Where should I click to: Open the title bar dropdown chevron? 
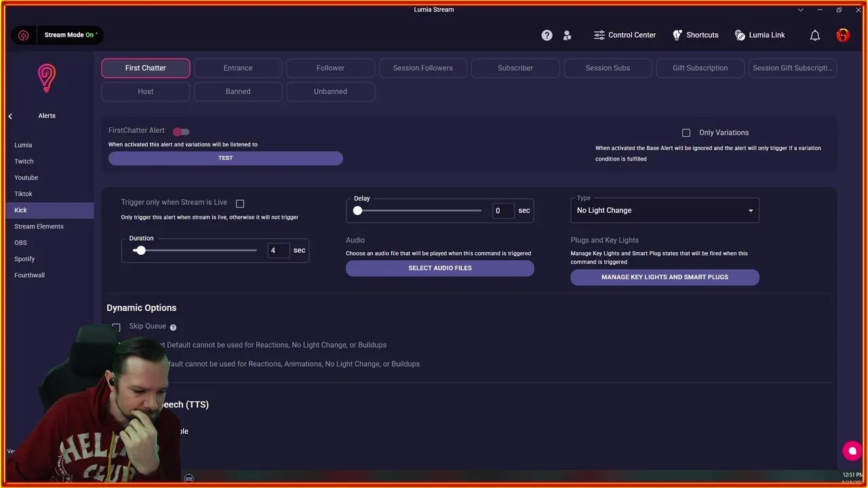801,10
